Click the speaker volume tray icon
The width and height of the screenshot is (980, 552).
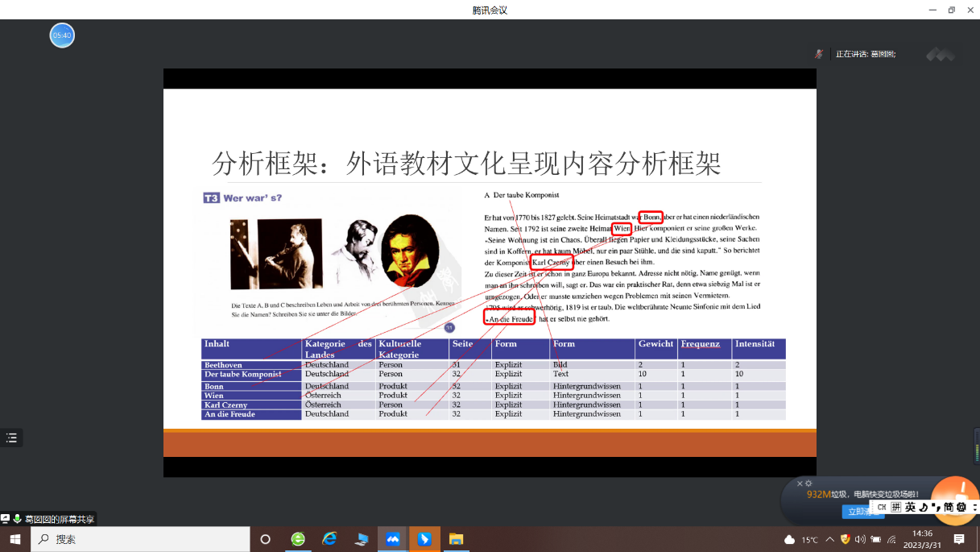click(859, 539)
